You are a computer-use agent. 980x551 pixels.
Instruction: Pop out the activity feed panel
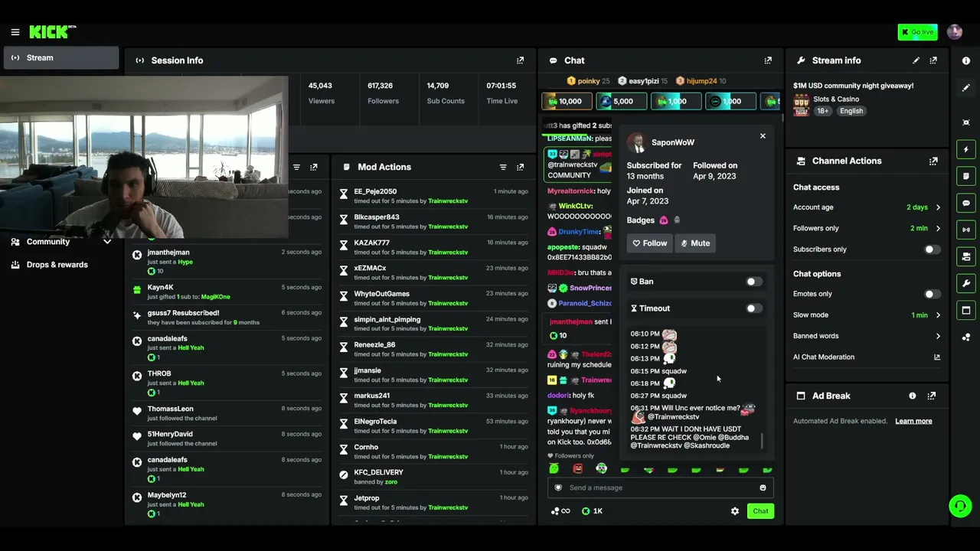pos(314,167)
